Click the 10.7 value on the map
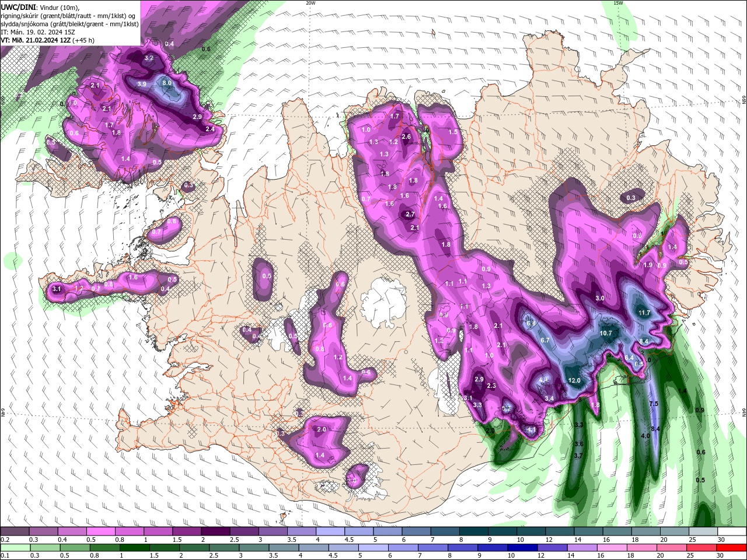 (x=606, y=334)
